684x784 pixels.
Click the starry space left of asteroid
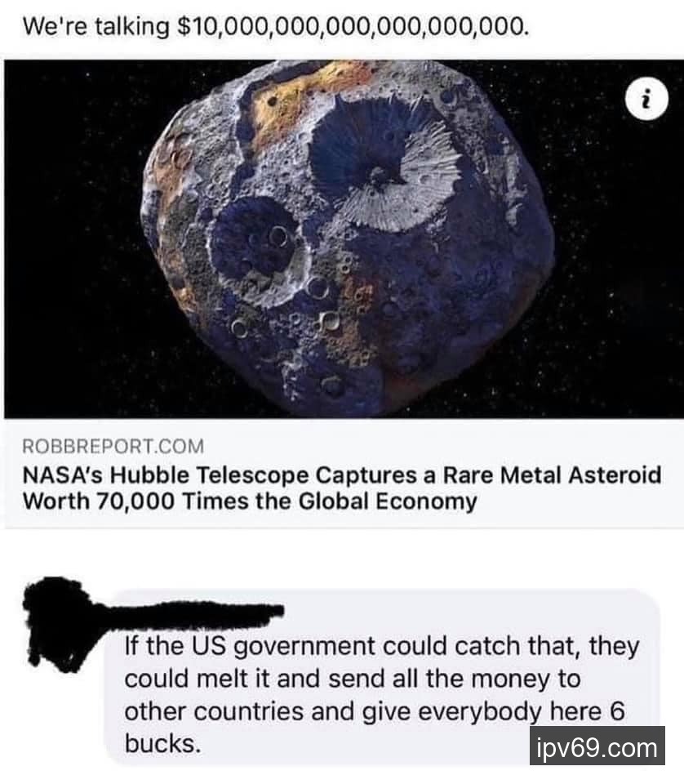[x=75, y=240]
